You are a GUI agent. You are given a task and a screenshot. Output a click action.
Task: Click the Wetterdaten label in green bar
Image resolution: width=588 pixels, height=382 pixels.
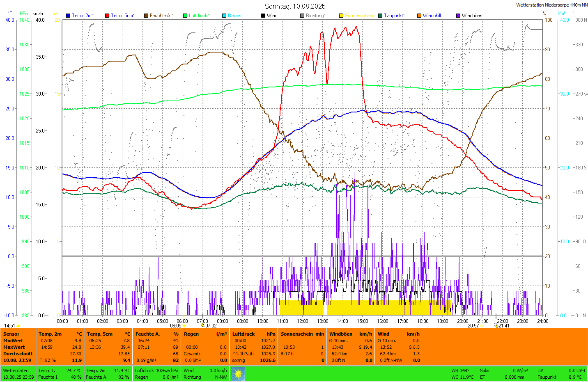coord(16,371)
